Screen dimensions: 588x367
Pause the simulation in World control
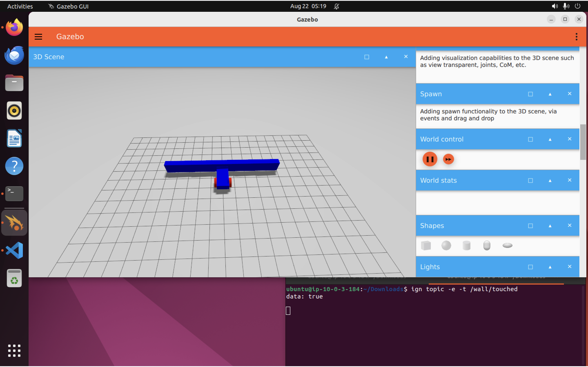[430, 159]
